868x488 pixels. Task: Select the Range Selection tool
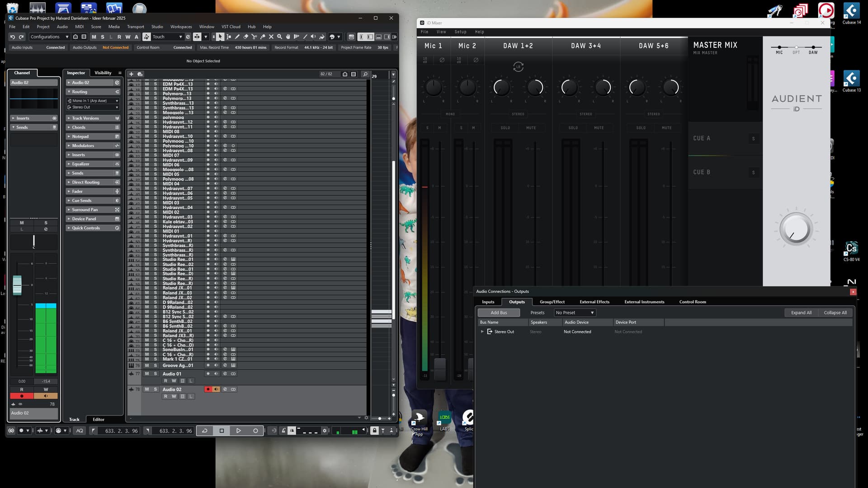point(229,37)
